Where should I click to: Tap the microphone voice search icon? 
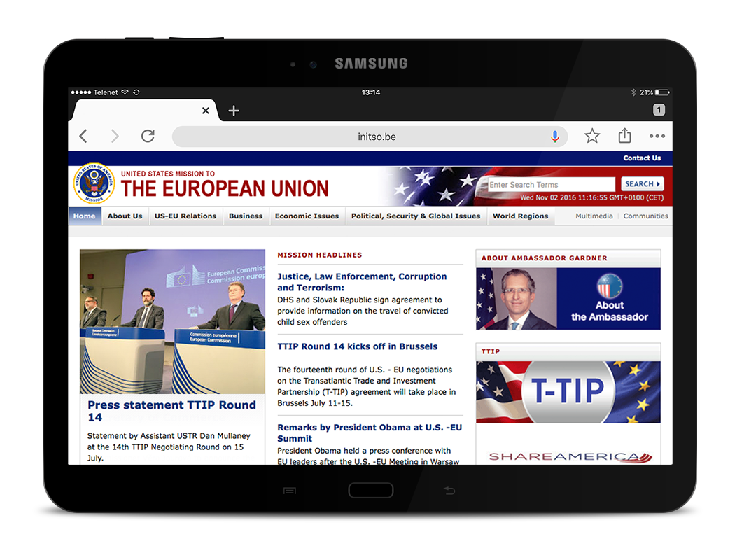555,136
